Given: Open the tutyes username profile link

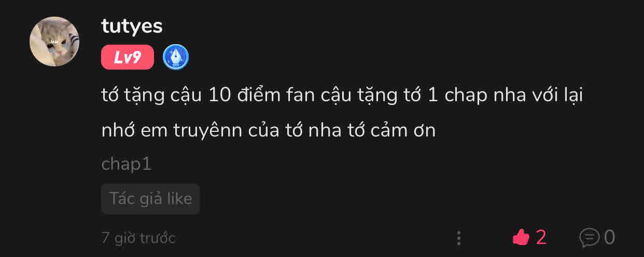Looking at the screenshot, I should [132, 26].
